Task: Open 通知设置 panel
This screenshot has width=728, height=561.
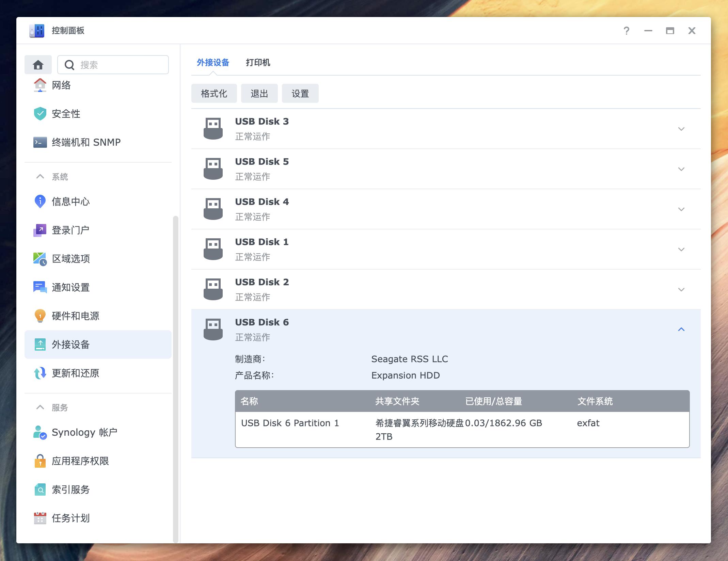Action: click(70, 288)
